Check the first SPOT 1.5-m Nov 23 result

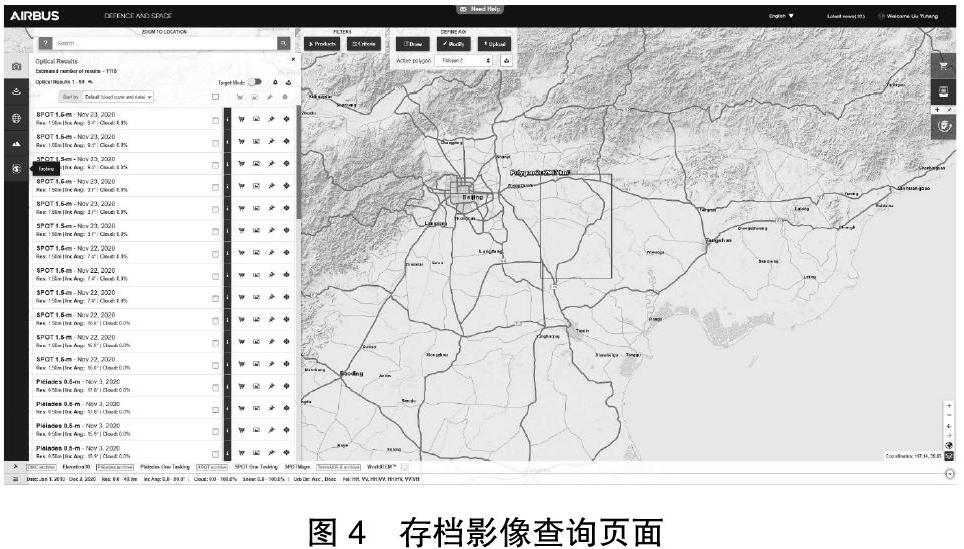pyautogui.click(x=215, y=120)
